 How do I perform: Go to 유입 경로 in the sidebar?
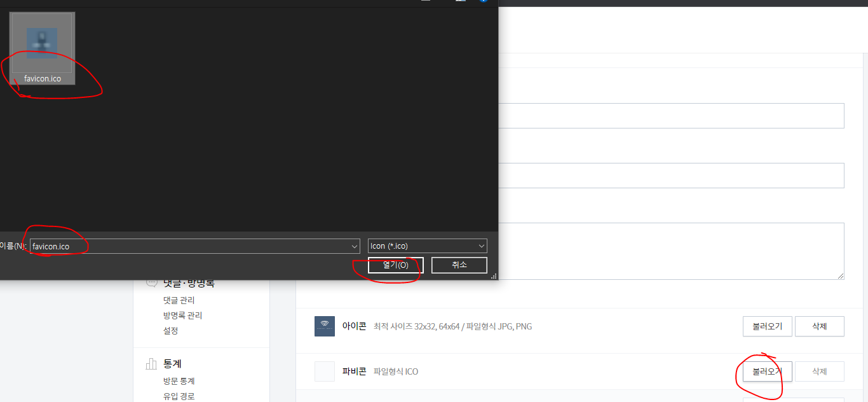[x=179, y=396]
